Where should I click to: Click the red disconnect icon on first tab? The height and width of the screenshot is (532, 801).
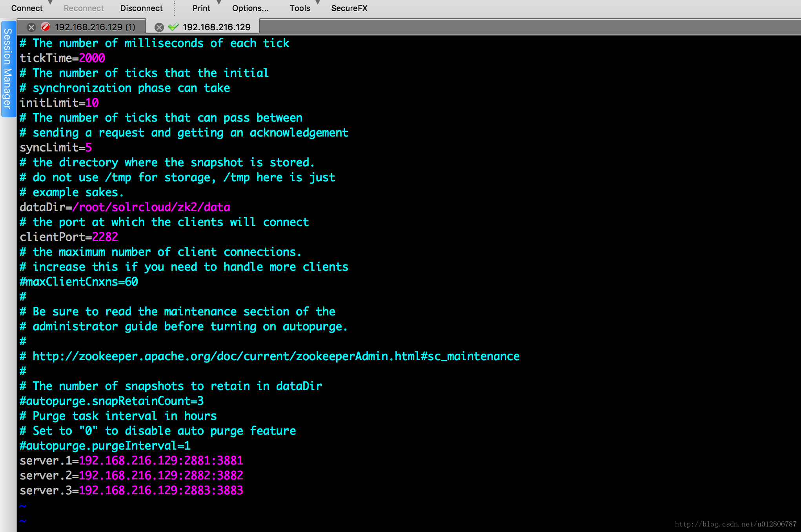tap(47, 26)
